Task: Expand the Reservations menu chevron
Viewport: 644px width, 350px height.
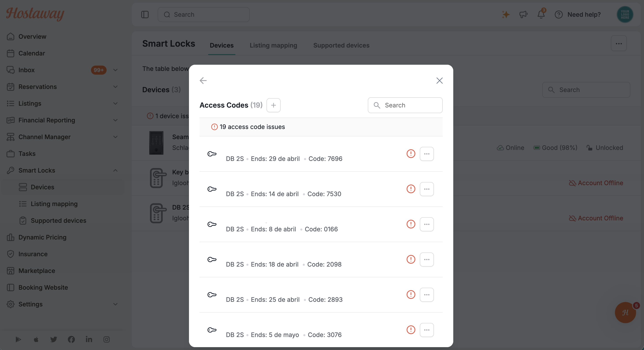Action: [x=115, y=87]
